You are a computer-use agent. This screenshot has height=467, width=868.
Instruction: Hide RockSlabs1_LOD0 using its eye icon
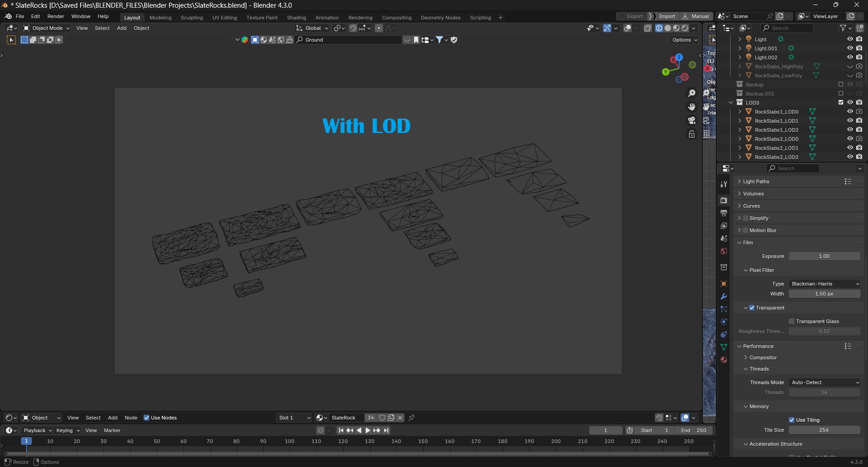(850, 111)
